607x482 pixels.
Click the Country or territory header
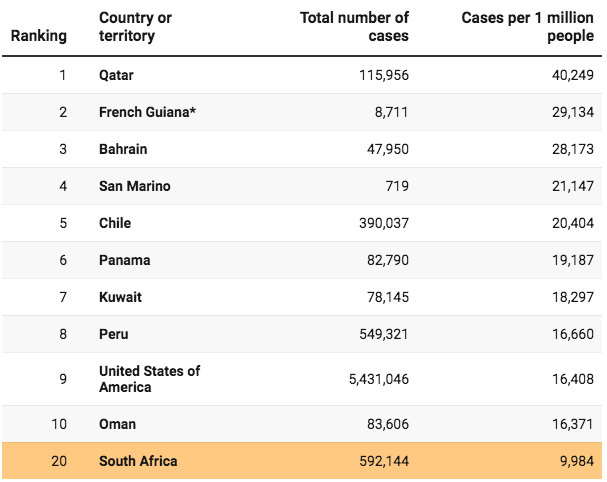(x=135, y=27)
